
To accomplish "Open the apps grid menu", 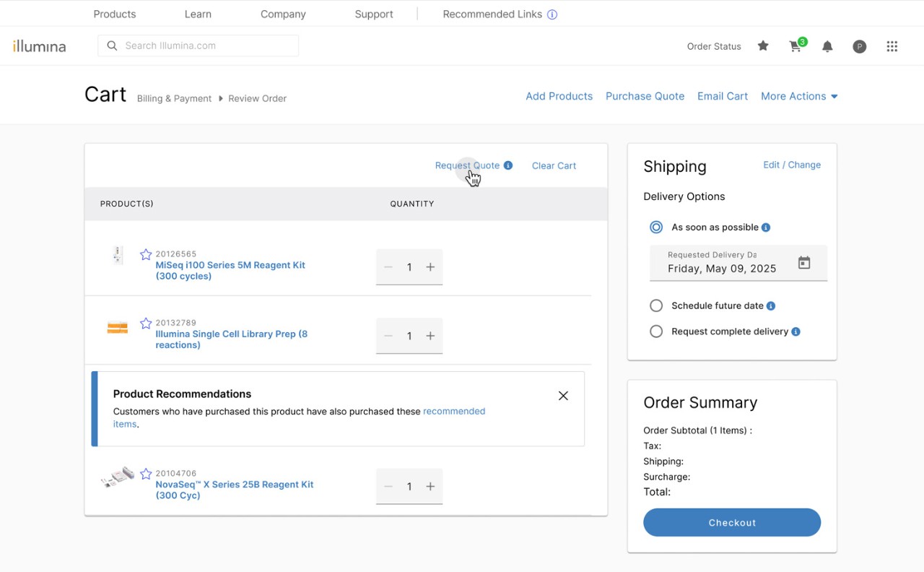I will [892, 46].
